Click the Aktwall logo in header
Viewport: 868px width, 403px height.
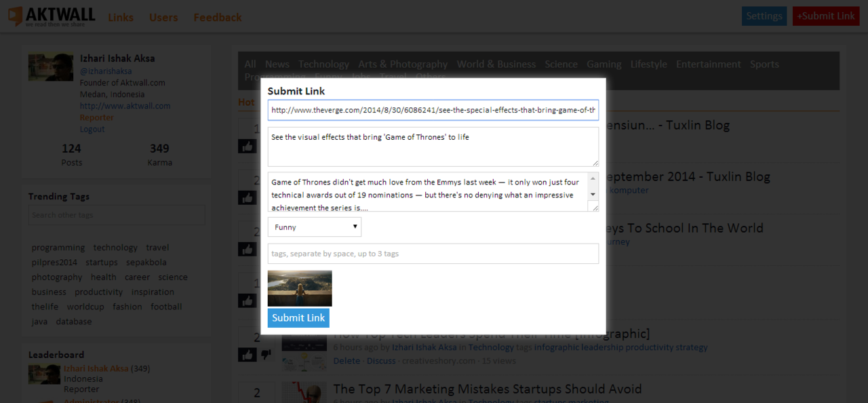click(x=52, y=16)
